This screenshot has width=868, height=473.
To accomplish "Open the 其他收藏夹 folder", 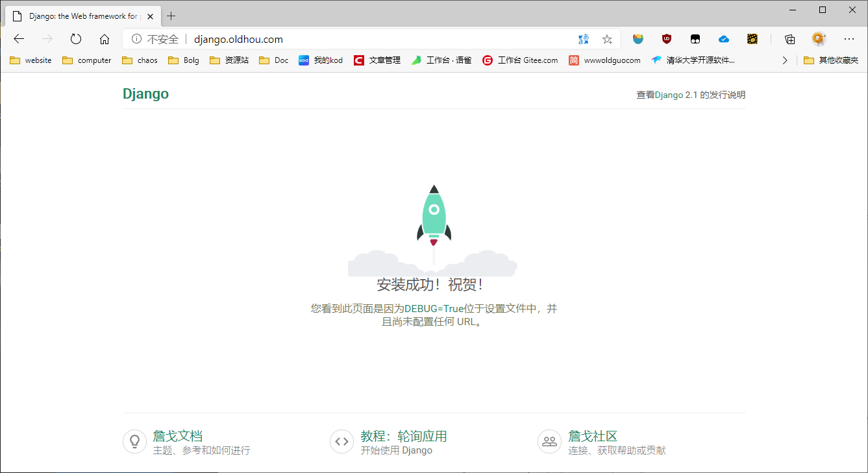I will coord(831,60).
